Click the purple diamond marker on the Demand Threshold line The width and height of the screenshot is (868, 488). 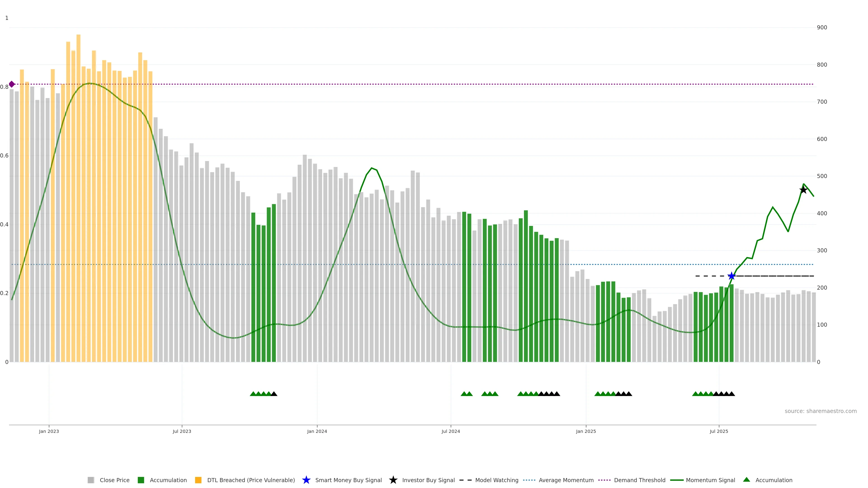coord(12,84)
